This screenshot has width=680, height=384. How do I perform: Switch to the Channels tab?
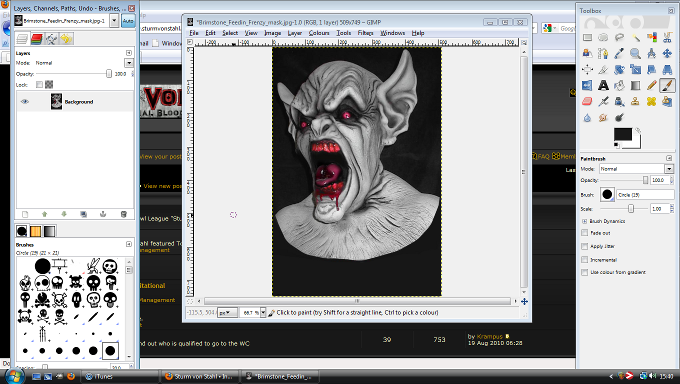[x=36, y=39]
